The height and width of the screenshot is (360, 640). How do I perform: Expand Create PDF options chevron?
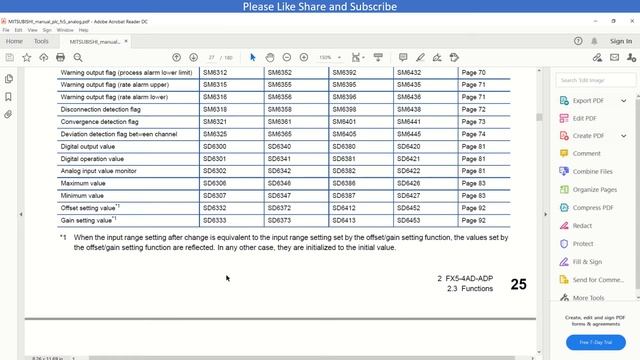624,136
